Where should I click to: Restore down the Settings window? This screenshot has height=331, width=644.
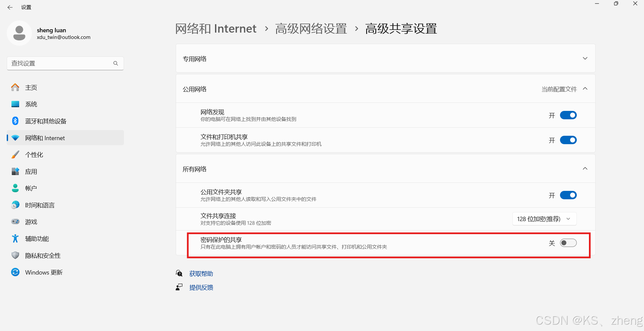click(616, 4)
